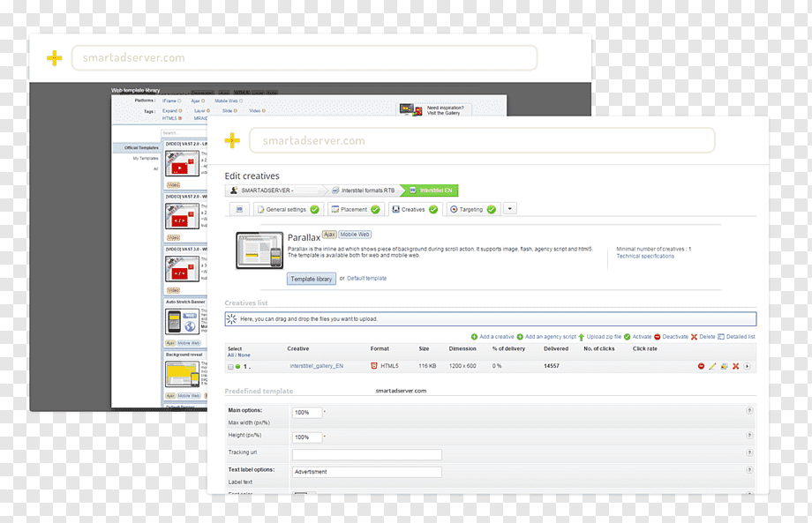
Task: Expand the small arrow at creative row end
Action: pyautogui.click(x=747, y=366)
